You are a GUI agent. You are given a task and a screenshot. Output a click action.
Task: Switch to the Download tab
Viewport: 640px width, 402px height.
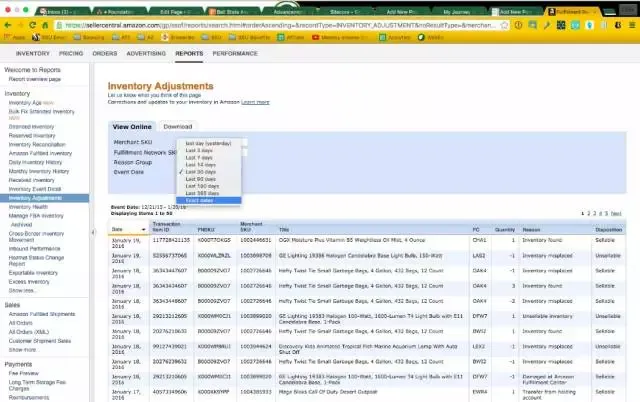point(177,127)
